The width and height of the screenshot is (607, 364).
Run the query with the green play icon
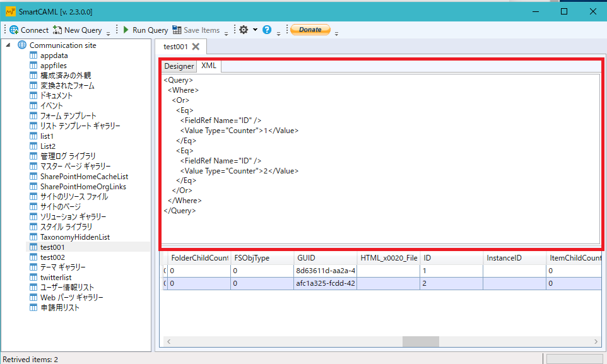(x=126, y=30)
